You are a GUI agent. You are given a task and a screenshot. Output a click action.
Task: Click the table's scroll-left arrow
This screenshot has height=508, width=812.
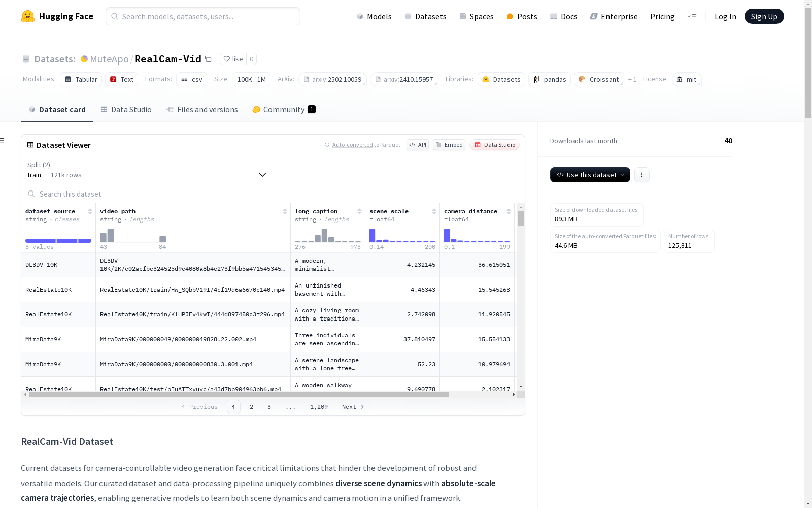click(x=25, y=394)
